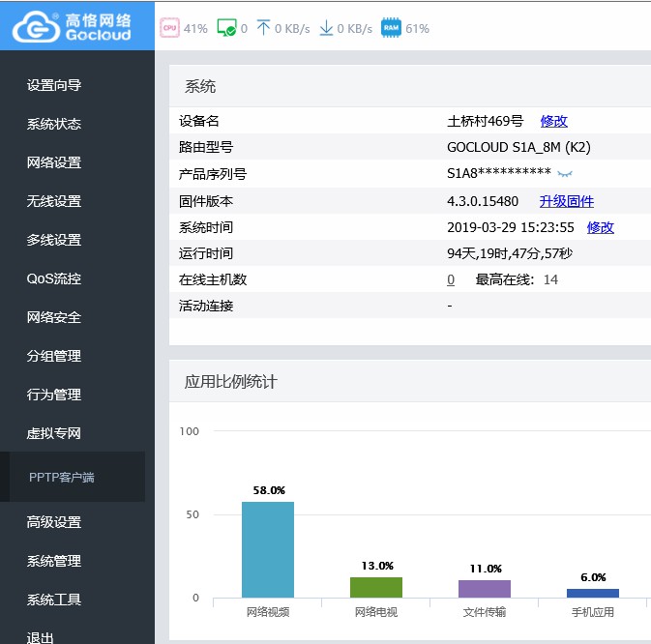651x644 pixels.
Task: Click the upload speed arrow icon
Action: pyautogui.click(x=263, y=28)
